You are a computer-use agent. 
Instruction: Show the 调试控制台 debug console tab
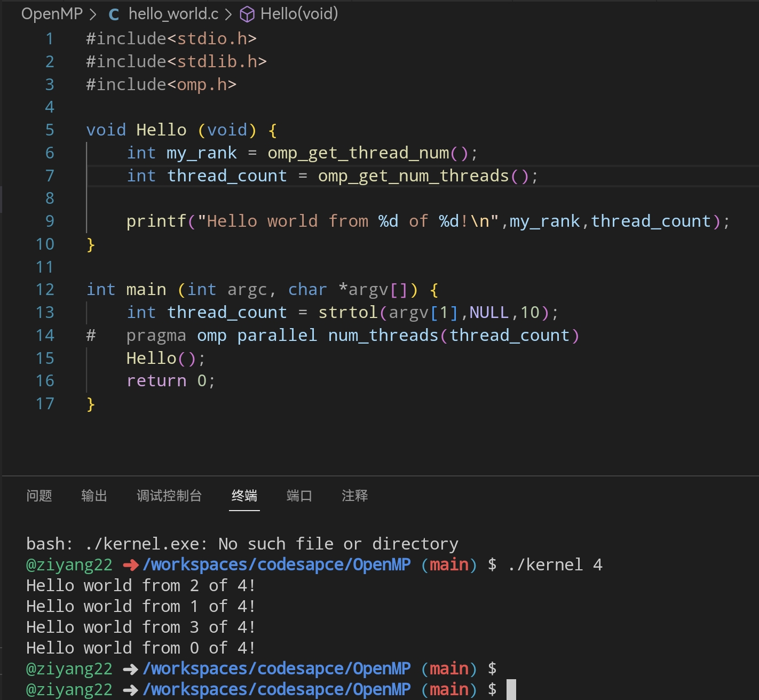click(x=169, y=496)
